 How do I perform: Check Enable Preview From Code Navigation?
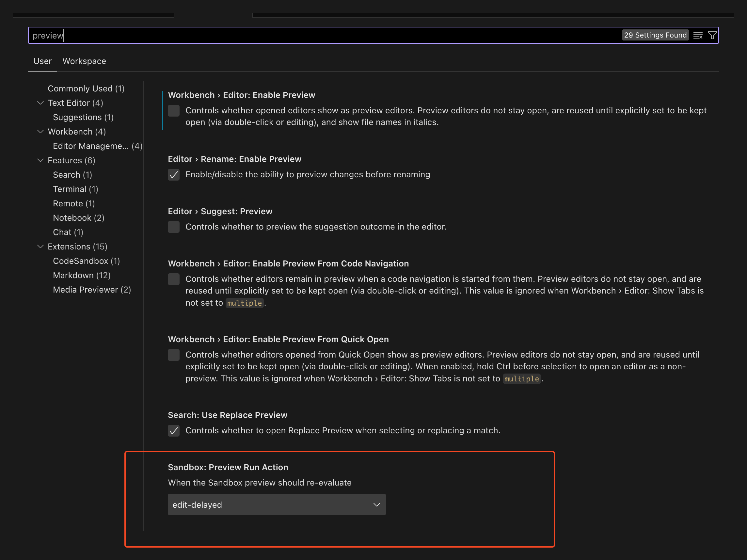(174, 279)
